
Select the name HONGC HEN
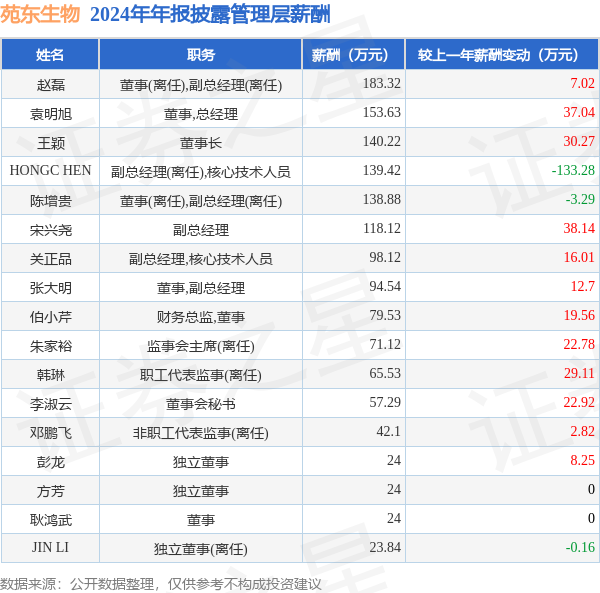(x=51, y=170)
